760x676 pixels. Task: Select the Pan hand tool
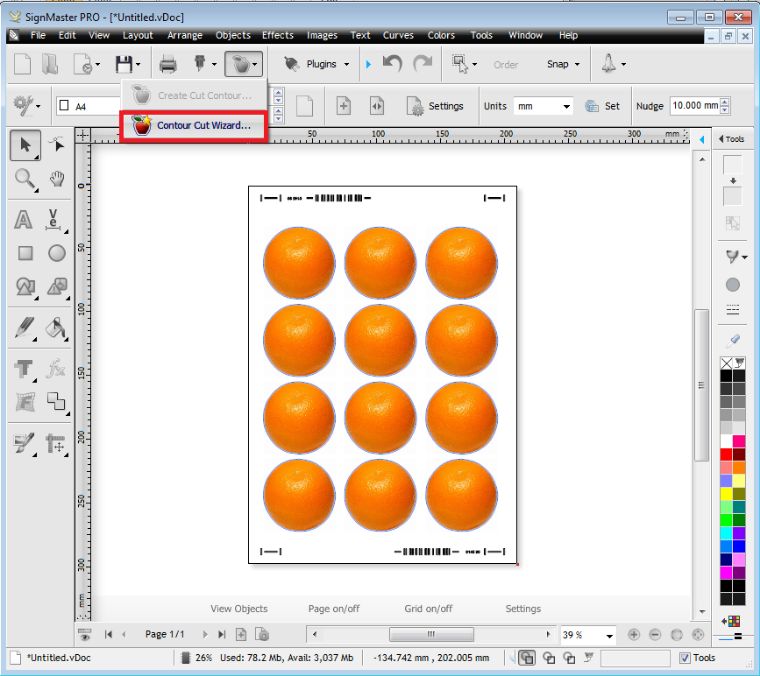pos(57,179)
